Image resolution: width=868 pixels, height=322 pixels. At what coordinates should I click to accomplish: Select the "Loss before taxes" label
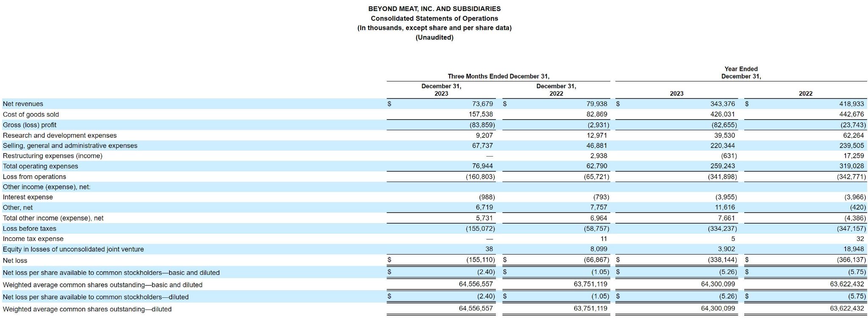(30, 229)
